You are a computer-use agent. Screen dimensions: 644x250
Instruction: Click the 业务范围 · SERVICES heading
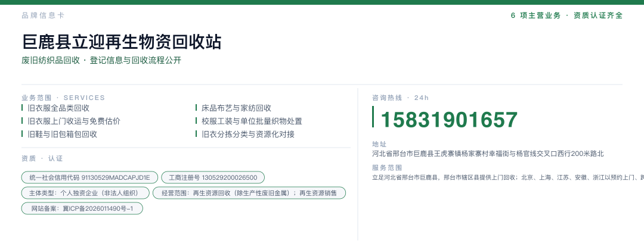(63, 98)
